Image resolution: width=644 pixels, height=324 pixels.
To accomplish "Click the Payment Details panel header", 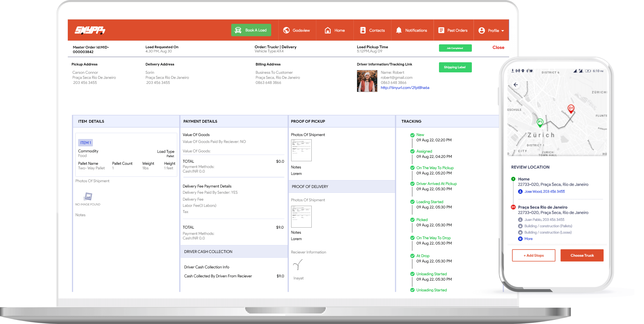I will coord(234,122).
